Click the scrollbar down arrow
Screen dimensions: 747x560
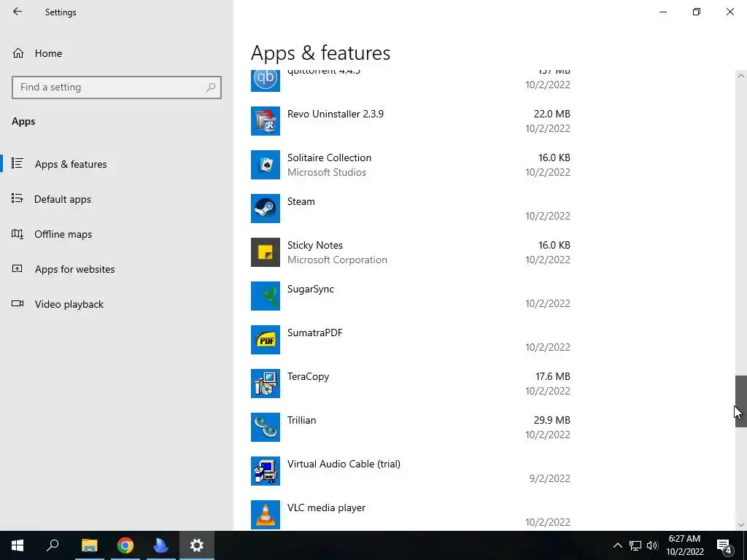(741, 525)
